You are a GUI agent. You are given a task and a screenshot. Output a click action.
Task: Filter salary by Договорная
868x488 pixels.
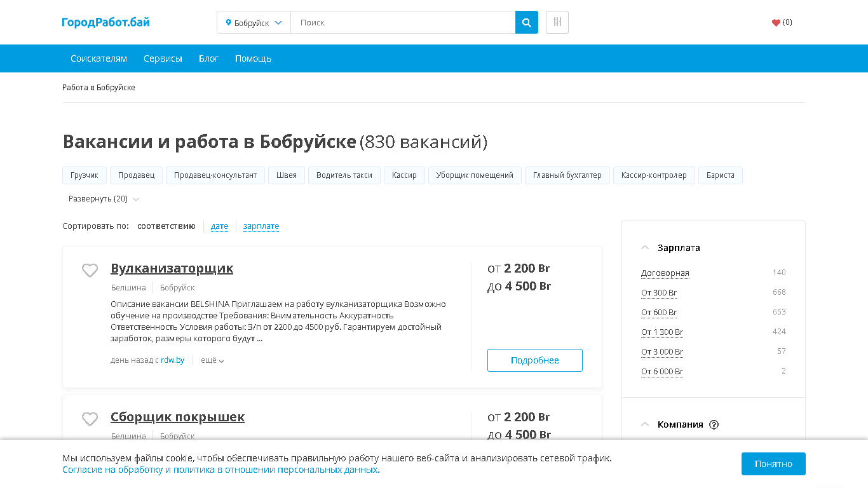665,273
